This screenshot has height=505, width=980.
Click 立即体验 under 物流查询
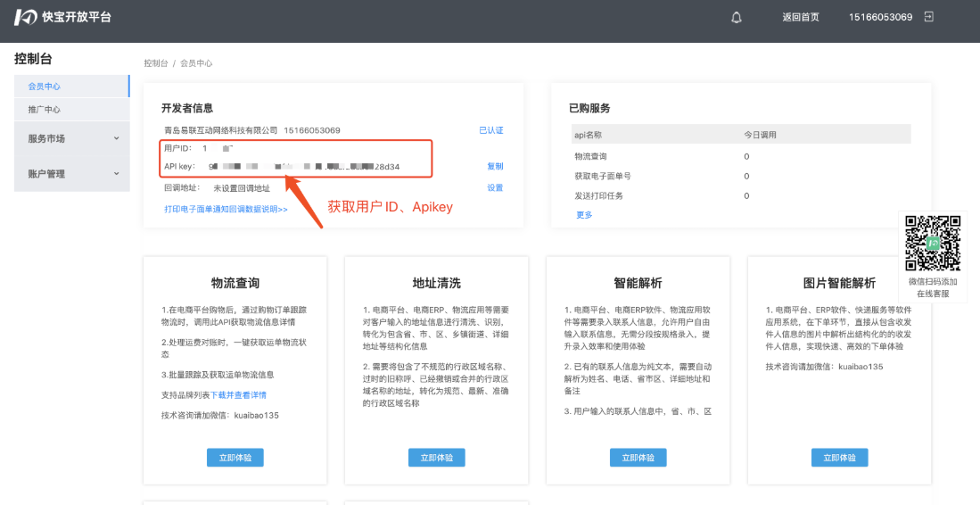pos(235,458)
